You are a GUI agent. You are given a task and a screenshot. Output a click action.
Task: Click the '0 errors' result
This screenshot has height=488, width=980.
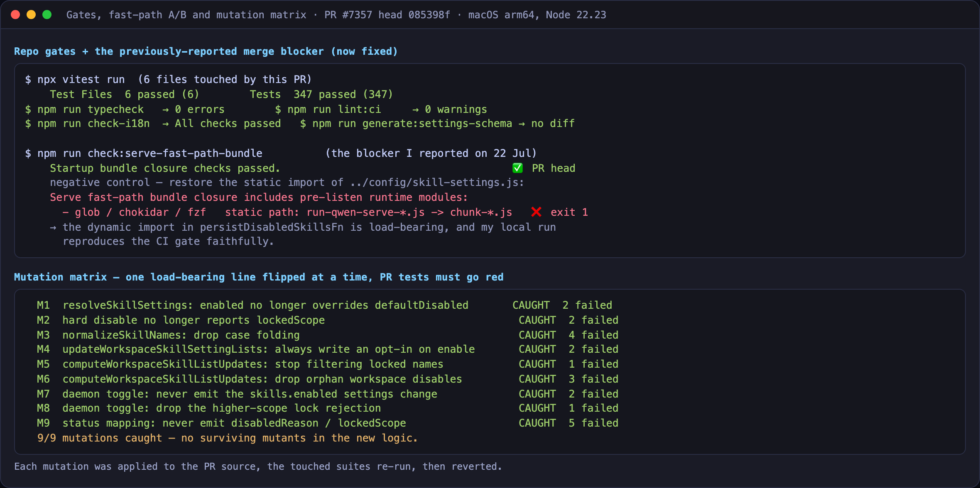click(x=200, y=109)
